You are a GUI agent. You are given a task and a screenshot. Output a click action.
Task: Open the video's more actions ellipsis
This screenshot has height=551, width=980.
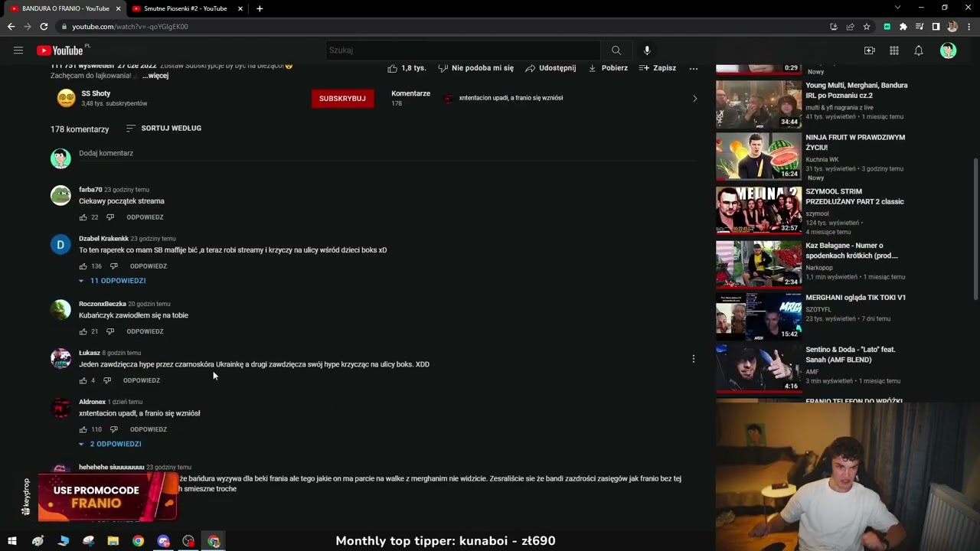tap(694, 68)
